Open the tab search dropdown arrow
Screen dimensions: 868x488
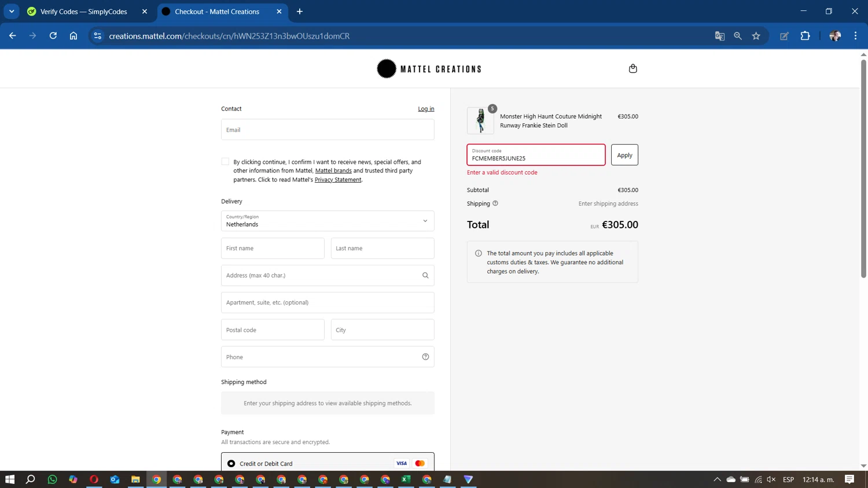click(x=12, y=12)
